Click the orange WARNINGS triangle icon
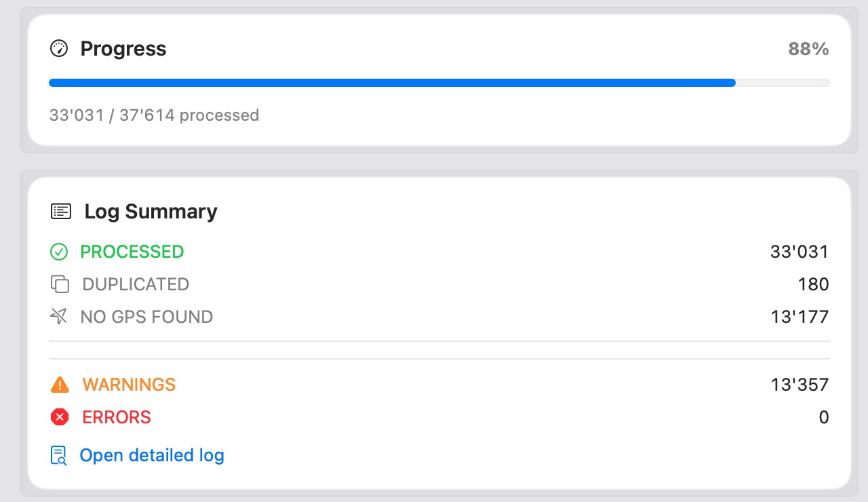 [60, 385]
